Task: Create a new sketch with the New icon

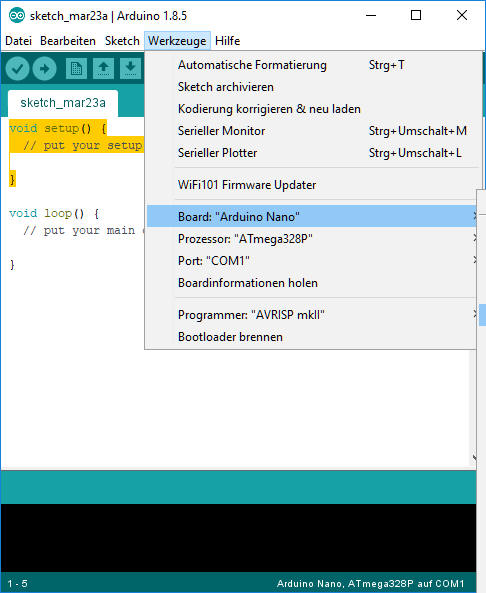Action: 76,68
